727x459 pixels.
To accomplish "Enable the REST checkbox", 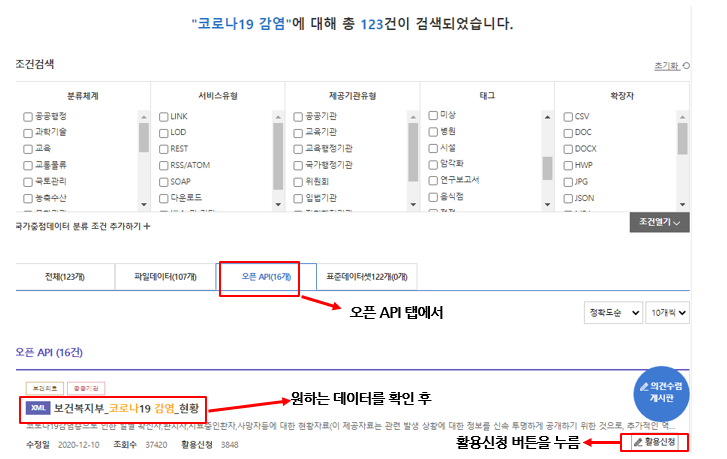I will [x=163, y=149].
